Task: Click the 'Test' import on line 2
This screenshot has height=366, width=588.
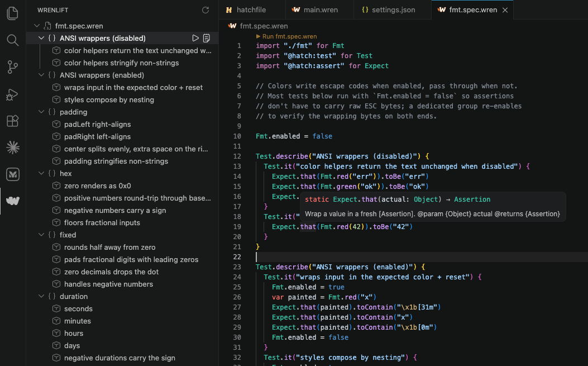Action: (364, 55)
